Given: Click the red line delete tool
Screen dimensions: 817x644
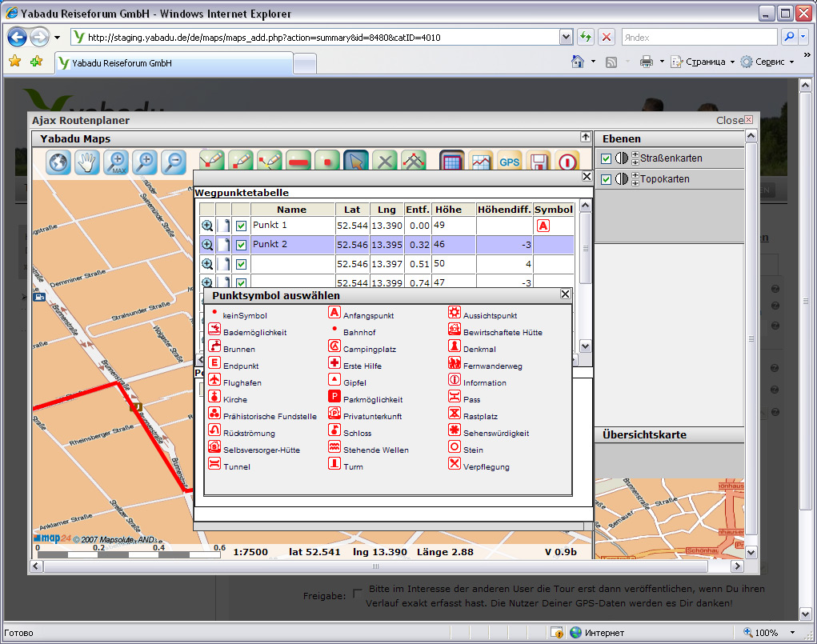Looking at the screenshot, I should click(298, 162).
